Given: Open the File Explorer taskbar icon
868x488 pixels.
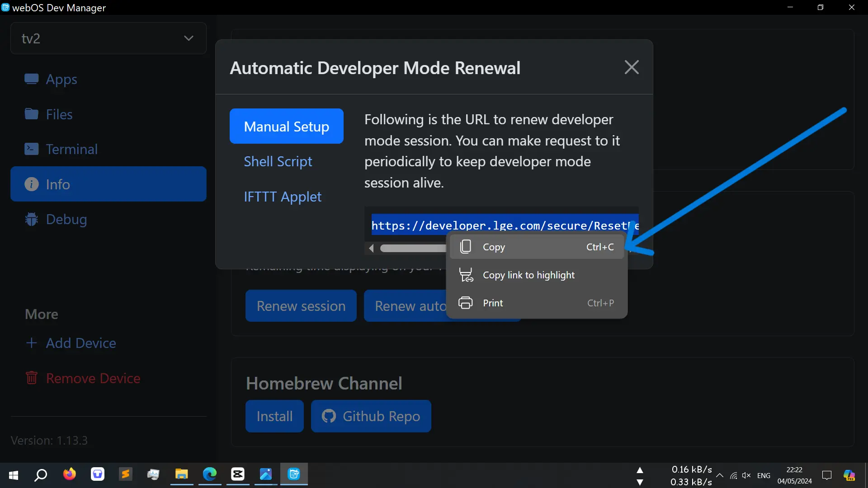Looking at the screenshot, I should pos(182,474).
